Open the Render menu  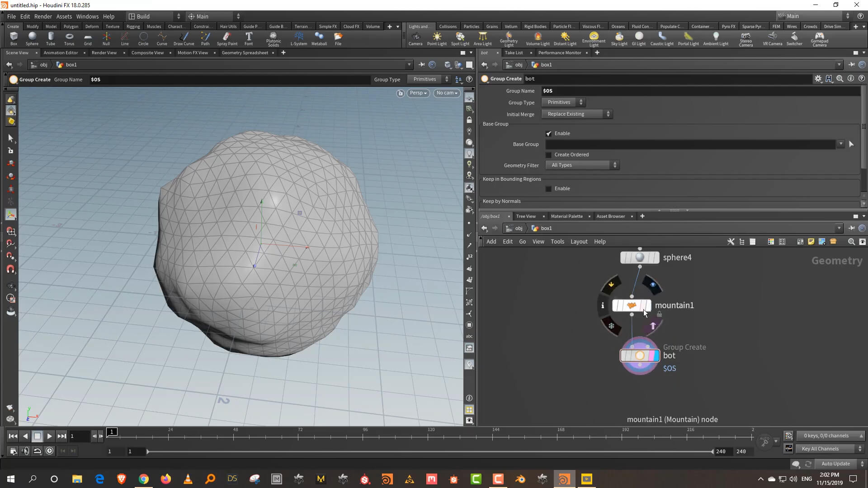point(43,16)
